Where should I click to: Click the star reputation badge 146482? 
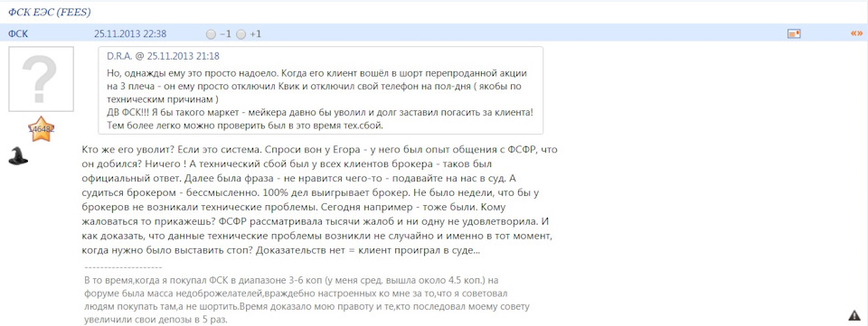pyautogui.click(x=41, y=129)
